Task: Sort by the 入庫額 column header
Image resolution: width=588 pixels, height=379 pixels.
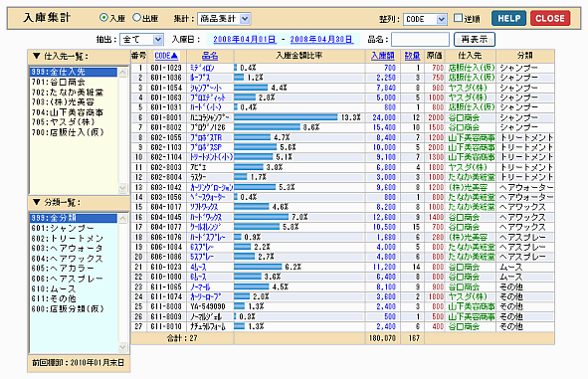Action: pos(382,56)
